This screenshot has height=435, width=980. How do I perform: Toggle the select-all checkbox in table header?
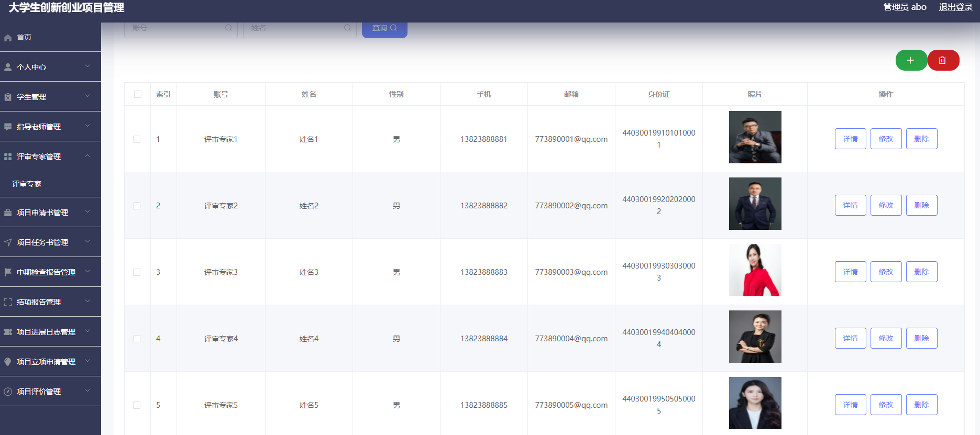coord(138,94)
